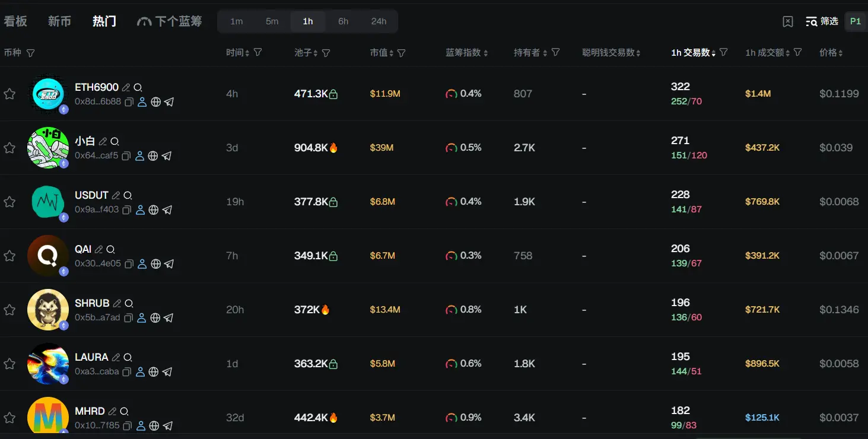
Task: Open the Telegram link for MHRD
Action: 168,426
